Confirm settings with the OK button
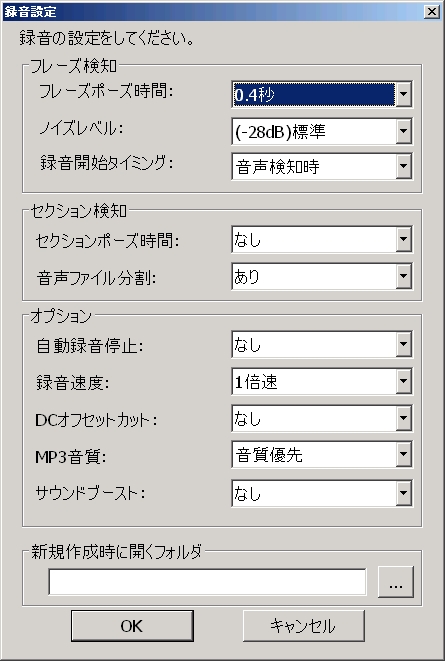Screen dimensions: 445x661 pyautogui.click(x=132, y=626)
